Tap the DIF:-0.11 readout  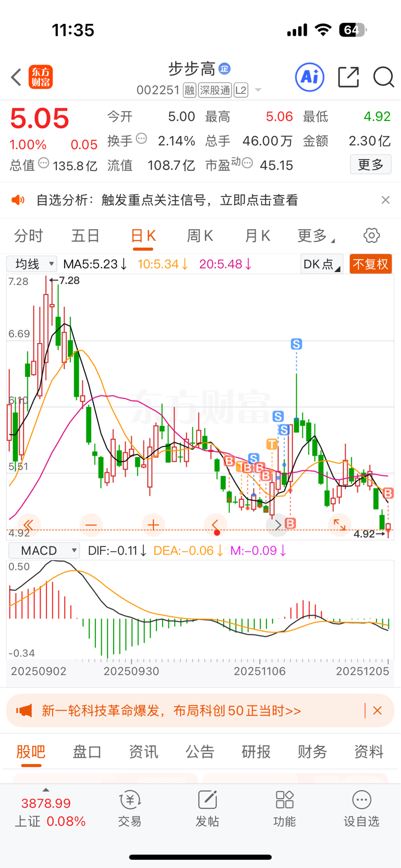click(117, 551)
